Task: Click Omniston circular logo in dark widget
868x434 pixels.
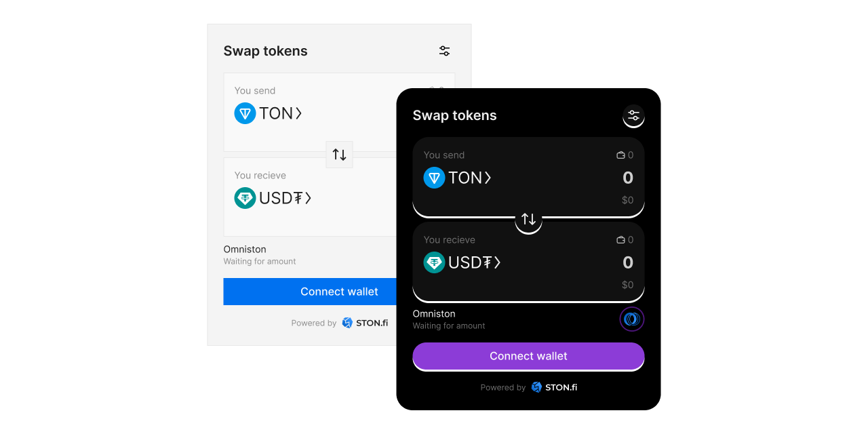Action: click(x=631, y=319)
